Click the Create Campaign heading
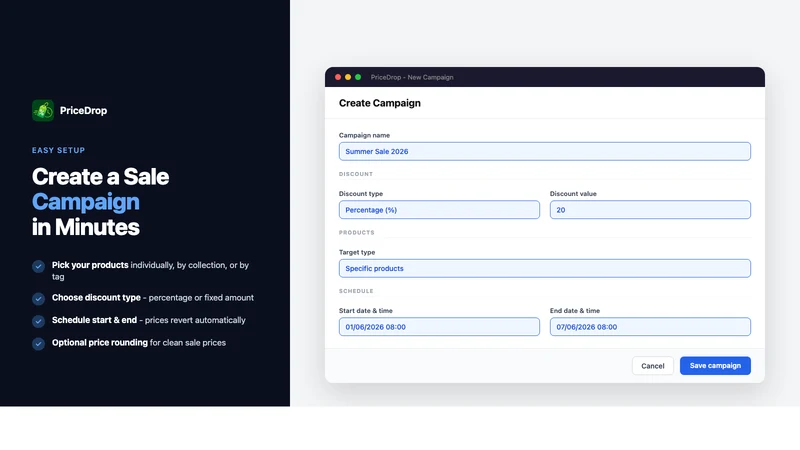 380,103
